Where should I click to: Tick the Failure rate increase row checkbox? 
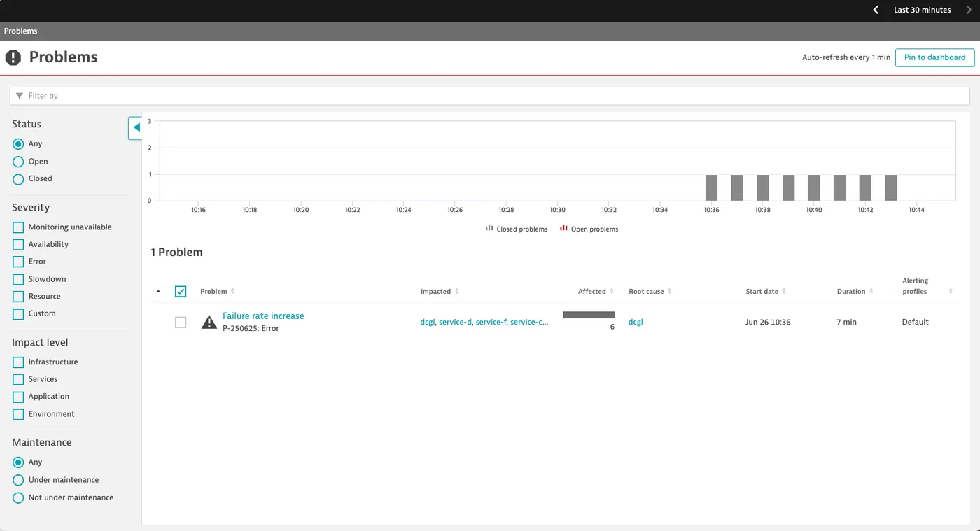[x=181, y=323]
